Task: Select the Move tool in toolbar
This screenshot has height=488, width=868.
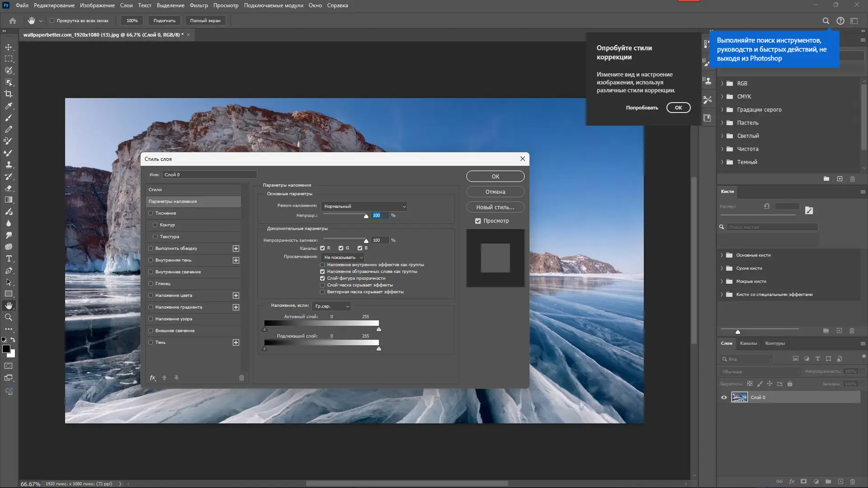Action: tap(9, 47)
